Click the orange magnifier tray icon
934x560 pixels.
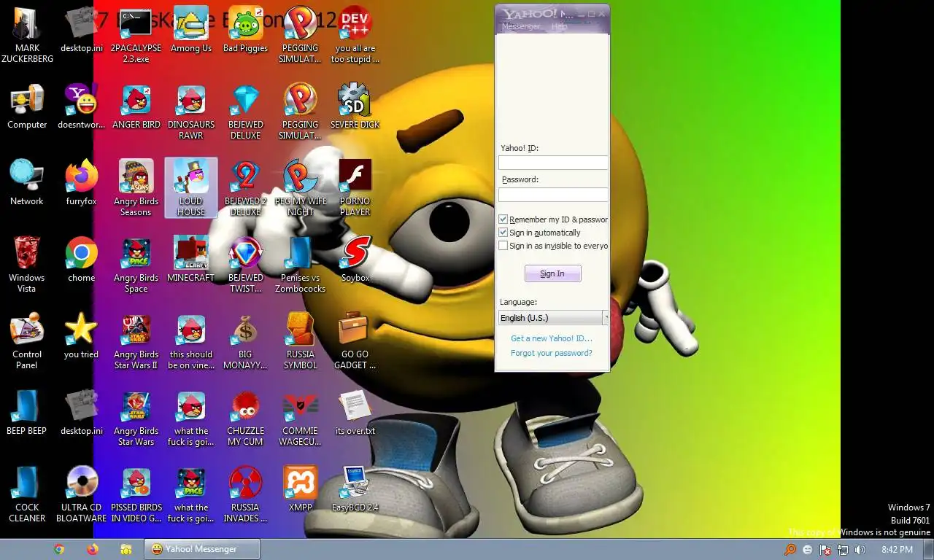click(x=790, y=550)
